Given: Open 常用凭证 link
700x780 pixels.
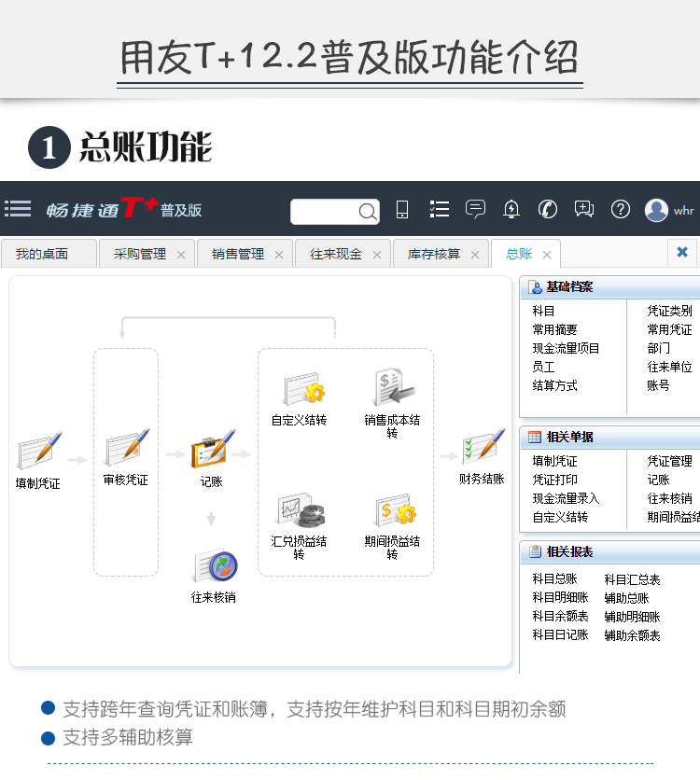Looking at the screenshot, I should click(669, 329).
